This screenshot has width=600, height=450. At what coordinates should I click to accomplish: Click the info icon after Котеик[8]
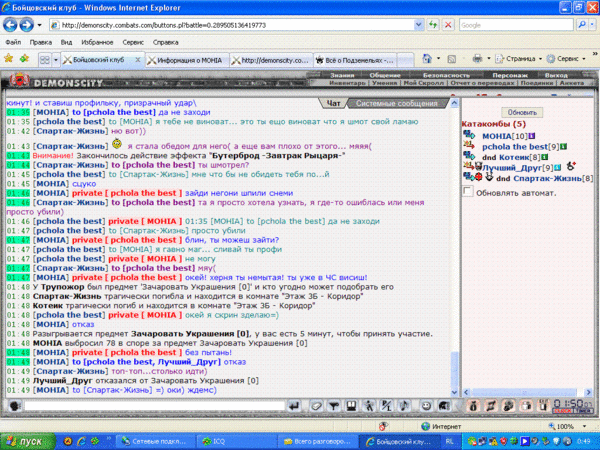coord(545,157)
